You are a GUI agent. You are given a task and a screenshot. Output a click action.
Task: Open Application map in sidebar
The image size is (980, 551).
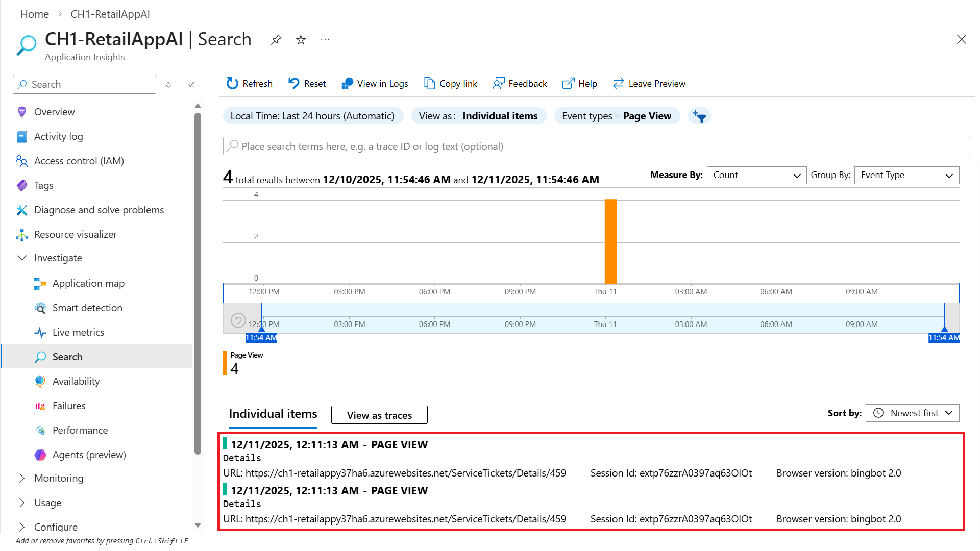pos(88,283)
